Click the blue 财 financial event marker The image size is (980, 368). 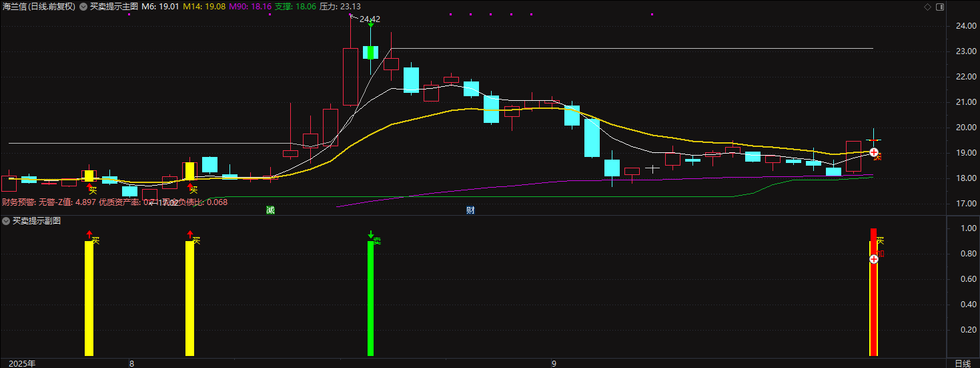click(x=470, y=210)
